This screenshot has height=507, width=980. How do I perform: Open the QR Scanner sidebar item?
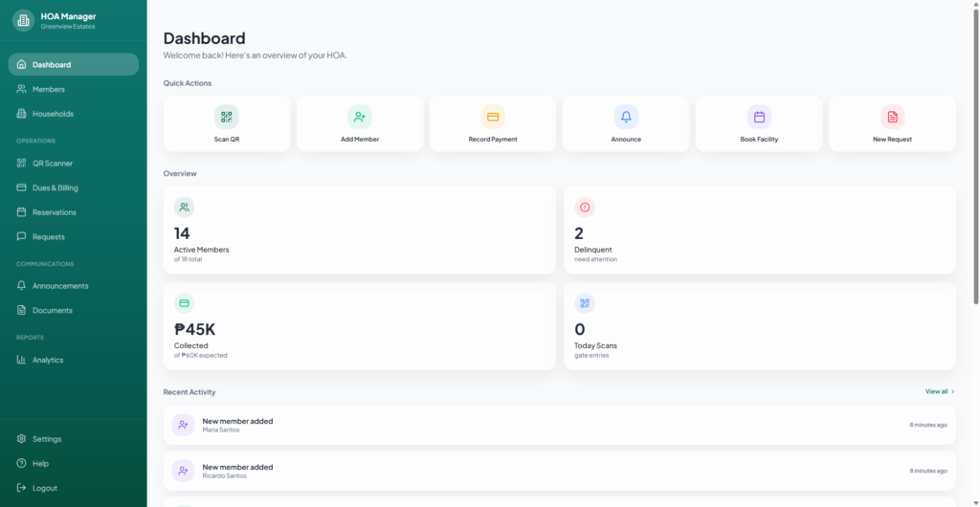[52, 164]
